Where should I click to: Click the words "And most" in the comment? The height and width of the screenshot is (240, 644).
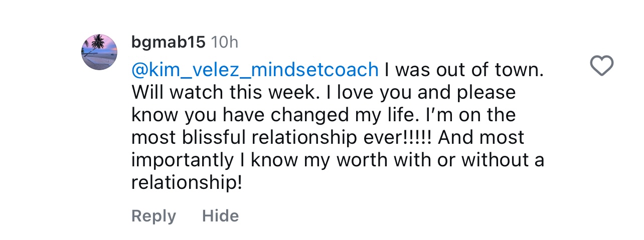coord(481,138)
